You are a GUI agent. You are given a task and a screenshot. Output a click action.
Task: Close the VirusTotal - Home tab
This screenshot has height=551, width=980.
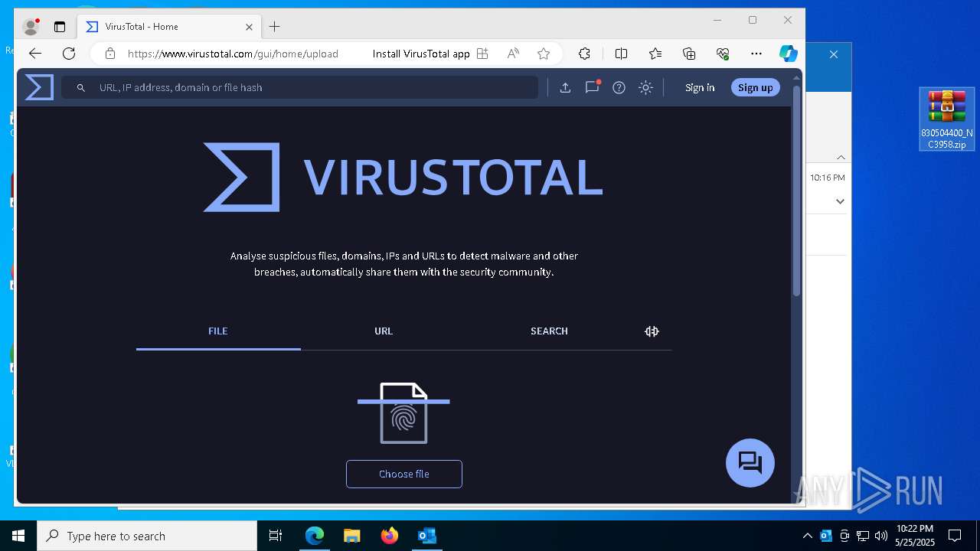(x=249, y=27)
